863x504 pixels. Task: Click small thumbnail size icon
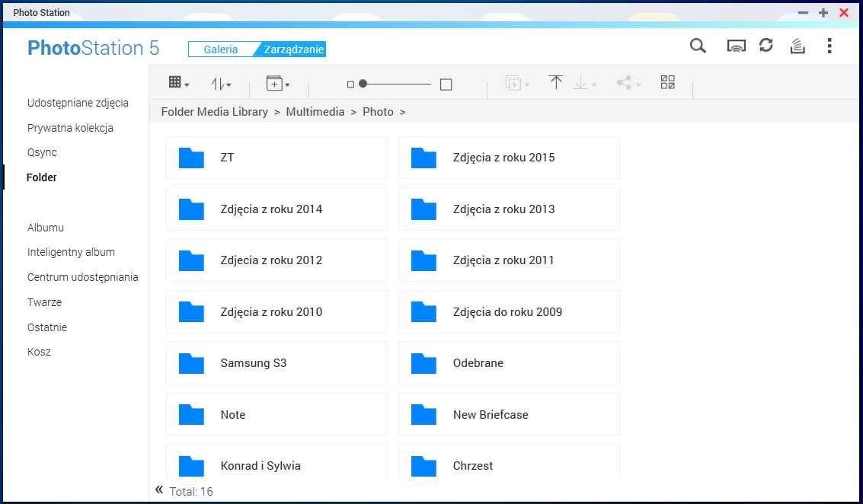350,85
